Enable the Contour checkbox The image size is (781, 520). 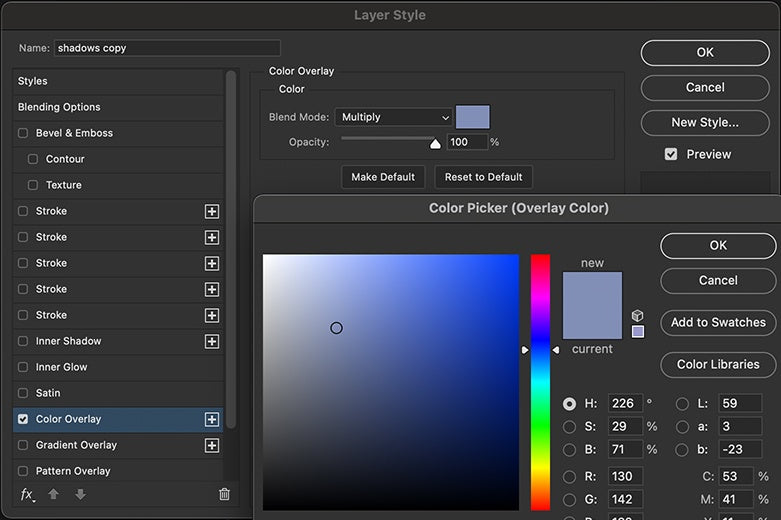coord(33,159)
